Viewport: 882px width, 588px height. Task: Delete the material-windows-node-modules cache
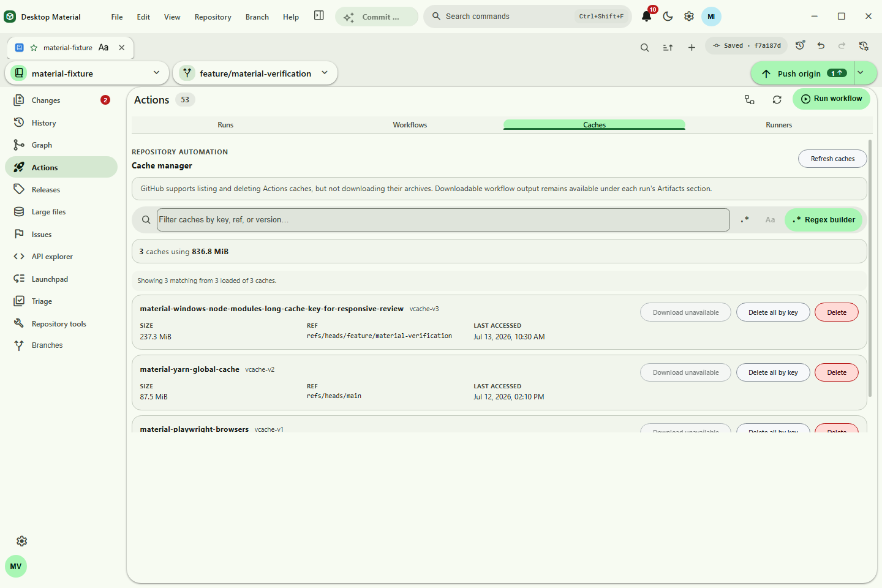click(x=837, y=312)
